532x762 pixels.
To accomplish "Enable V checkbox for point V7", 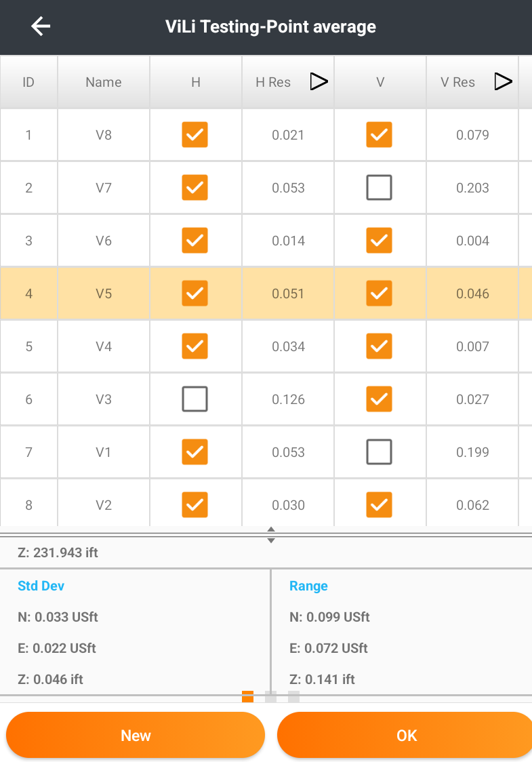I will (x=379, y=188).
